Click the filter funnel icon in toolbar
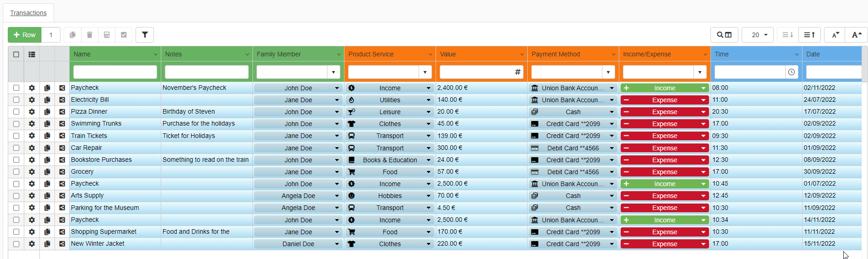 [x=145, y=35]
